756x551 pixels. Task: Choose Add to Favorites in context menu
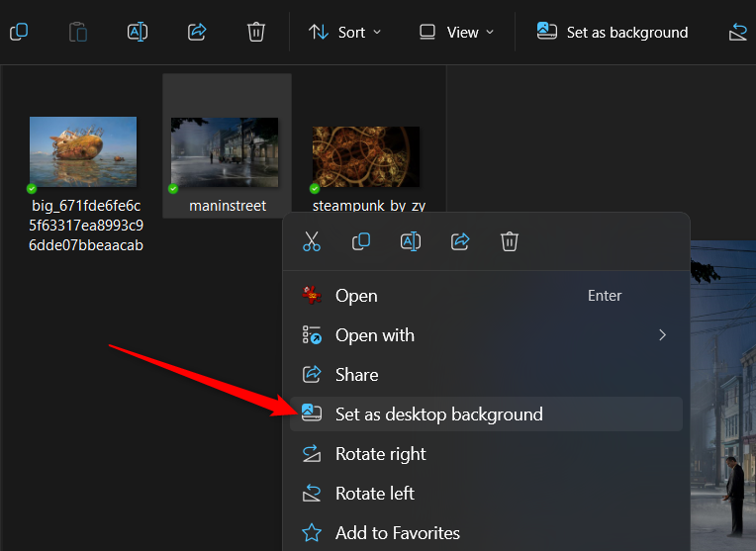(x=486, y=532)
